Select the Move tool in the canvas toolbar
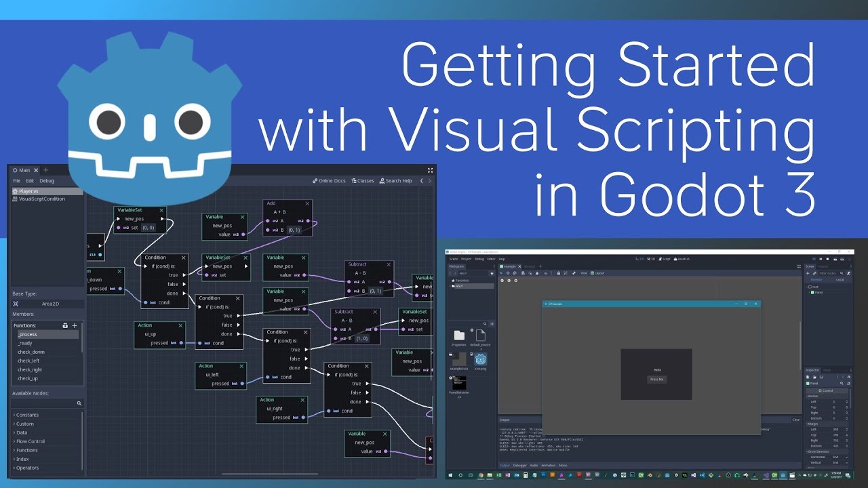868x488 pixels. pyautogui.click(x=509, y=273)
